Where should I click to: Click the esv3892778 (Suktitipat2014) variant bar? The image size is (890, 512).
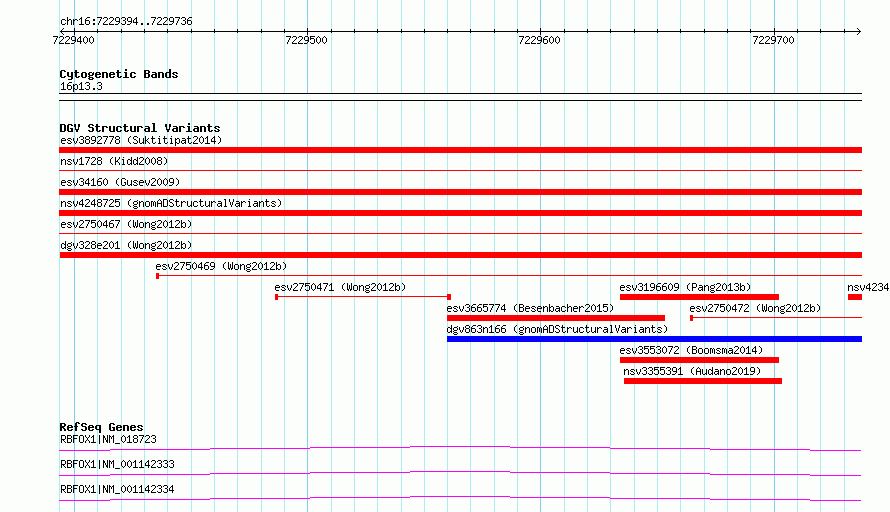pyautogui.click(x=460, y=150)
